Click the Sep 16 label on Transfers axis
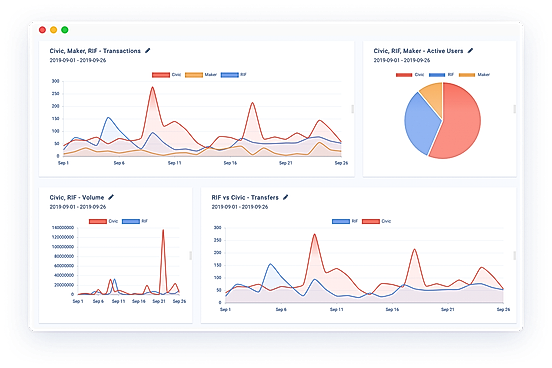The height and width of the screenshot is (368, 552). coord(392,309)
